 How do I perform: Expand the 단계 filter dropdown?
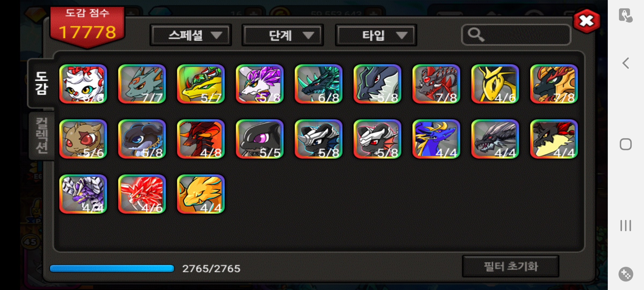pos(283,35)
